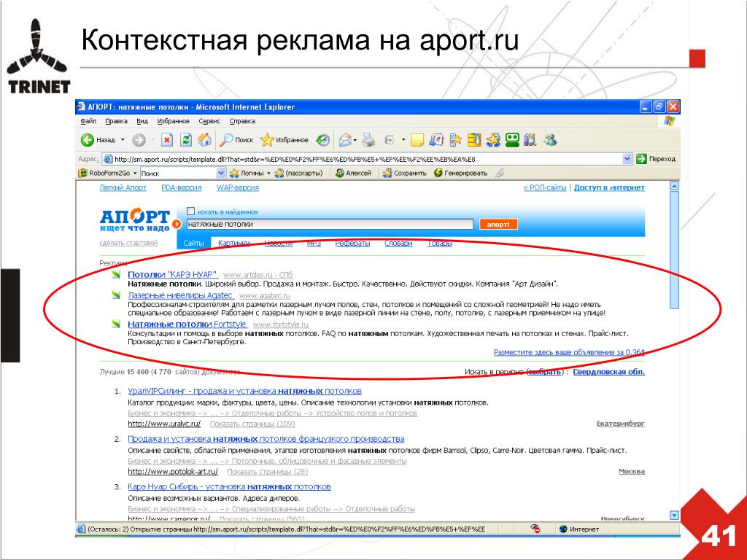Viewport: 747px width, 560px height.
Task: Open the Вид menu
Action: (x=142, y=122)
